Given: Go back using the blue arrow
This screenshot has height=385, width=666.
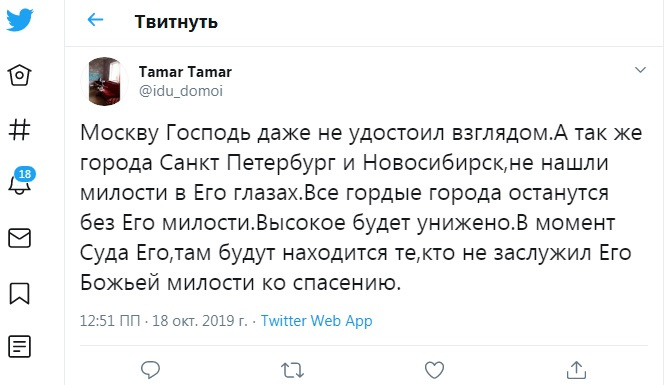Looking at the screenshot, I should [x=95, y=20].
